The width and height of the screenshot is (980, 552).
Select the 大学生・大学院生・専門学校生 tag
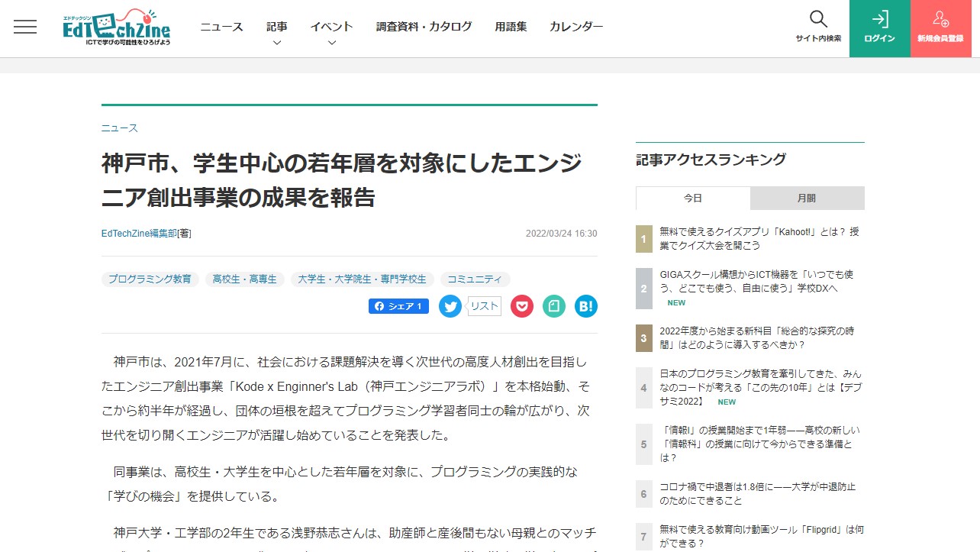pyautogui.click(x=363, y=279)
